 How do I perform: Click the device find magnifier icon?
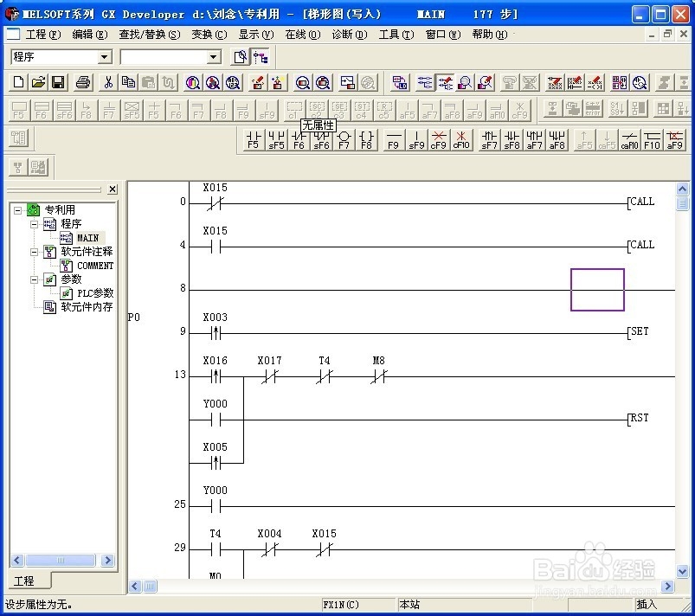pyautogui.click(x=191, y=83)
